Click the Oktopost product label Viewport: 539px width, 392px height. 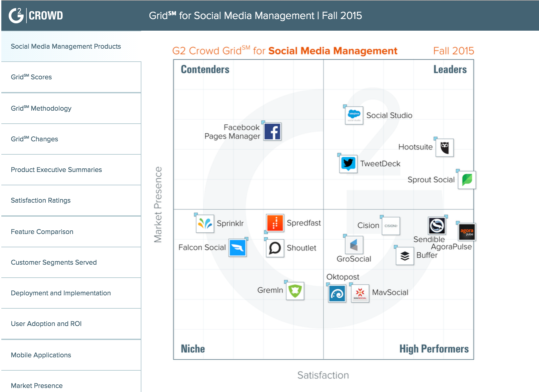click(x=343, y=277)
